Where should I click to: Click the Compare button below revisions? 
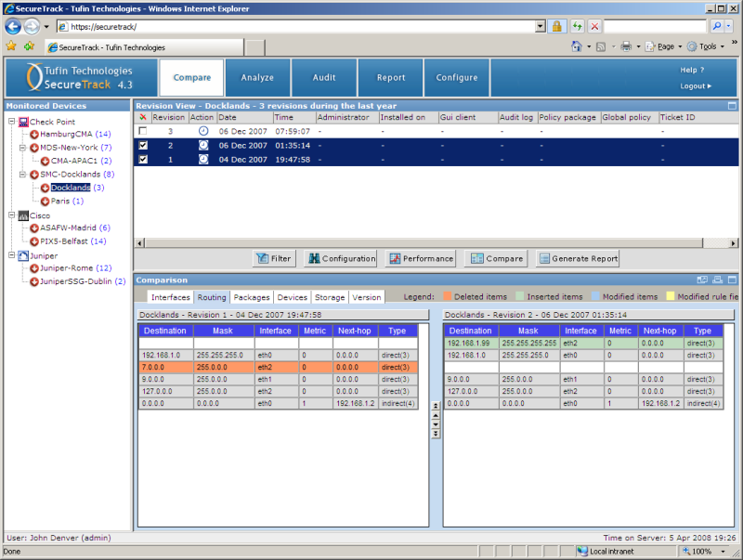coord(496,259)
